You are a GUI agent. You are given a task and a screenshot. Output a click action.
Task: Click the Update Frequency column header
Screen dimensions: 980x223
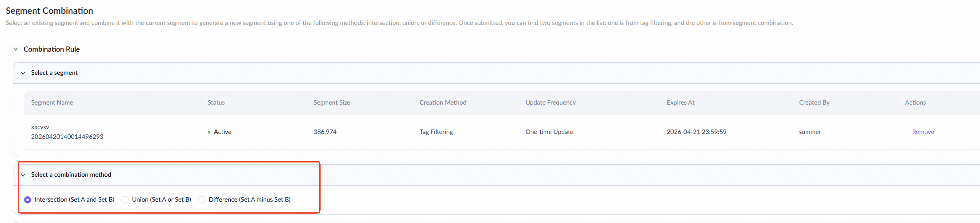pos(550,103)
